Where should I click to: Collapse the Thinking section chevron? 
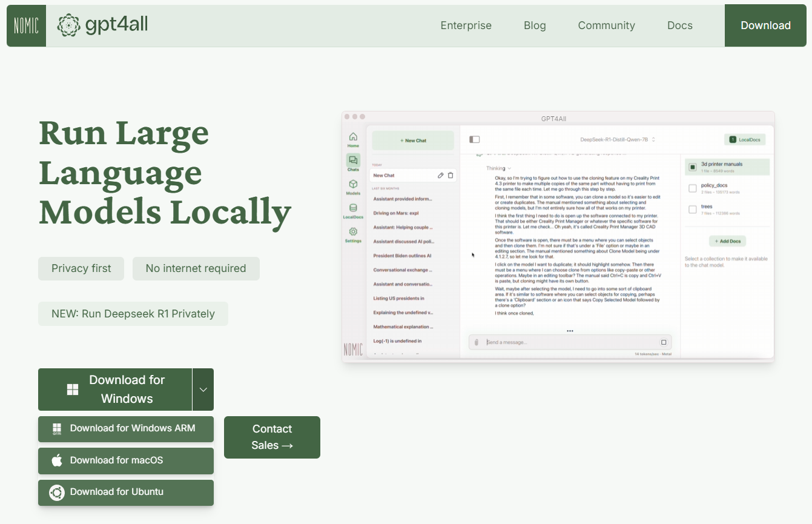[509, 168]
